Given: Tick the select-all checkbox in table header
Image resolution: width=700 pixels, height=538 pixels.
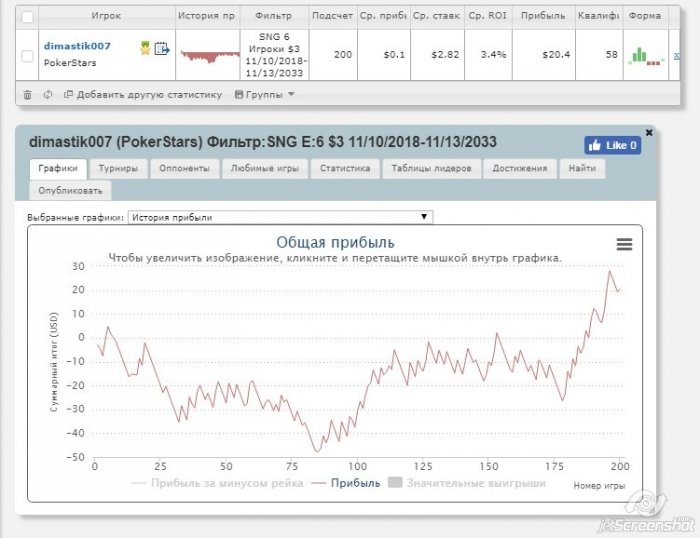Looking at the screenshot, I should pyautogui.click(x=27, y=17).
